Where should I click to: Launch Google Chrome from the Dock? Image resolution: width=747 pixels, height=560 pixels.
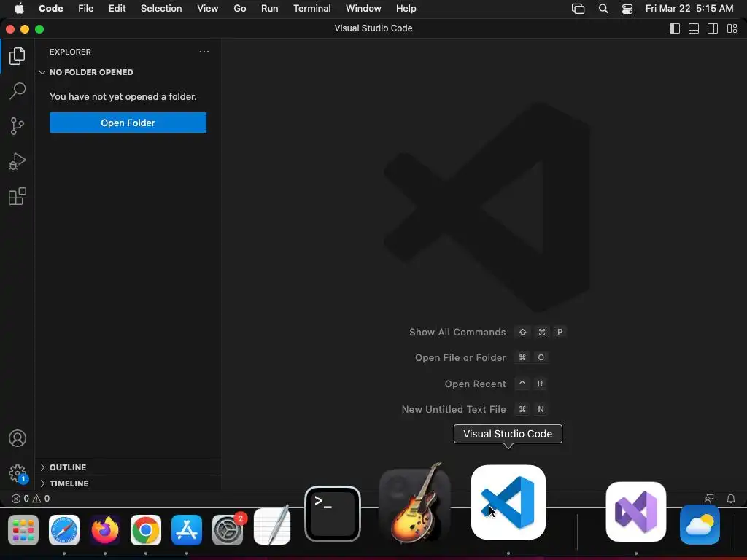[x=146, y=529]
